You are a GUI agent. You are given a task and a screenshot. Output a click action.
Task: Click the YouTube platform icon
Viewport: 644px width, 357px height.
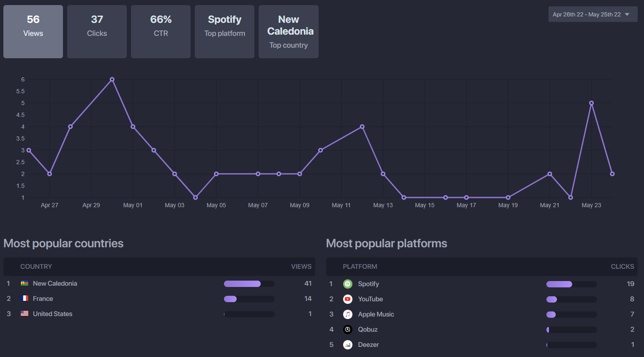coord(348,299)
